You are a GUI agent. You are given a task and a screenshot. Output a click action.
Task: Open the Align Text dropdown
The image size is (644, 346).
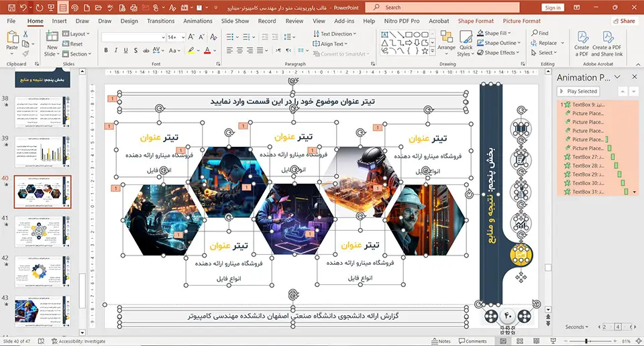tap(330, 44)
